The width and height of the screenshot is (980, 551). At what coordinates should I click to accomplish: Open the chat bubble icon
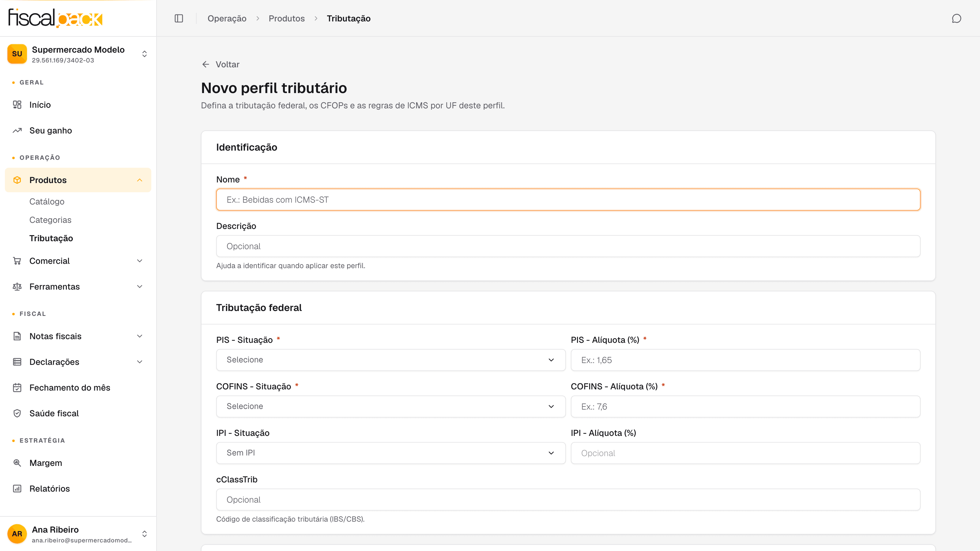(x=956, y=18)
